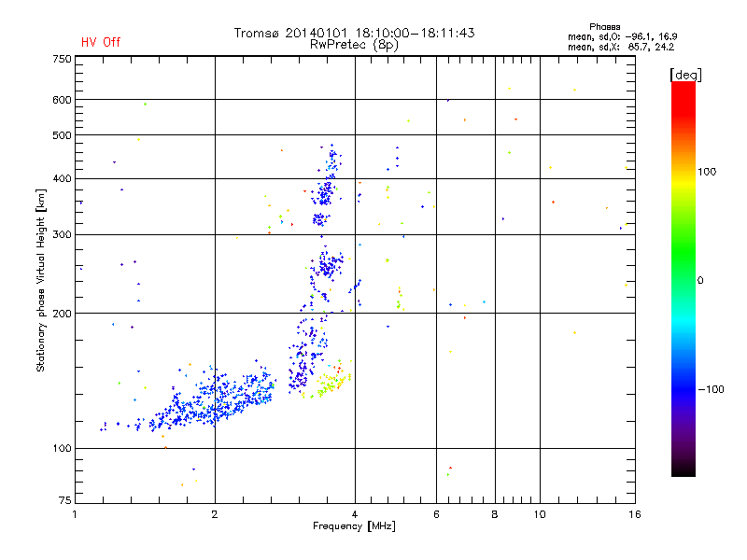Click the yellow-green point cluster near 3.5 MHz
Viewport: 747px width, 560px height.
[330, 383]
